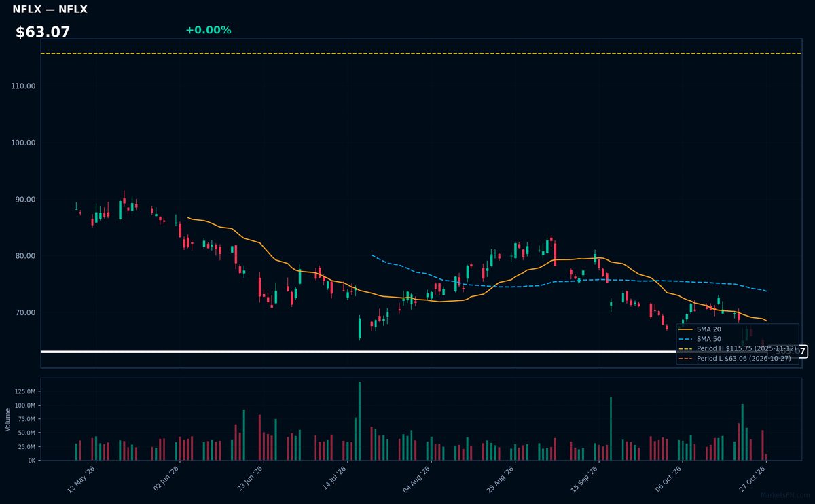Select the 25 Aug '26 date label
Screen dimensions: 815x504
(x=501, y=480)
